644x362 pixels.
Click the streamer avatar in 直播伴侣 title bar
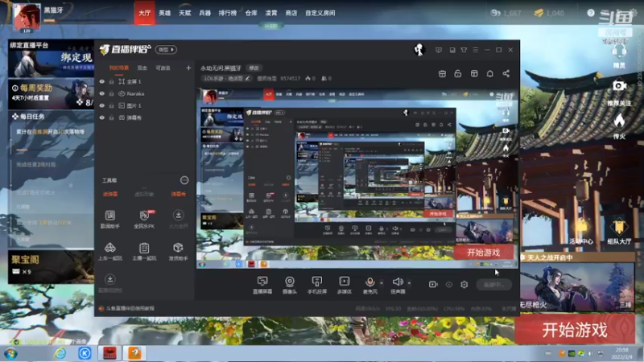click(419, 50)
